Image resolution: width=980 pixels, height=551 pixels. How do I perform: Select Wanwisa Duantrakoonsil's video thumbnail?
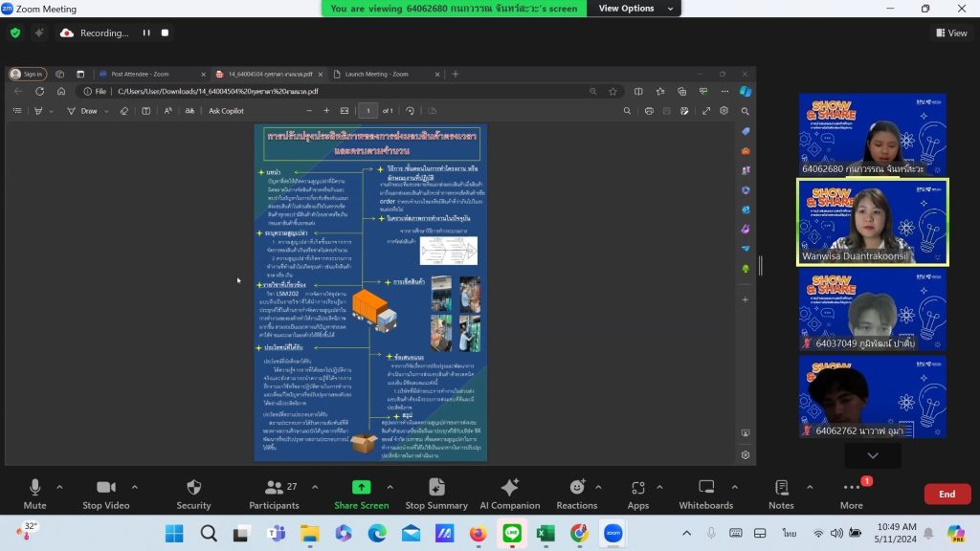tap(873, 222)
